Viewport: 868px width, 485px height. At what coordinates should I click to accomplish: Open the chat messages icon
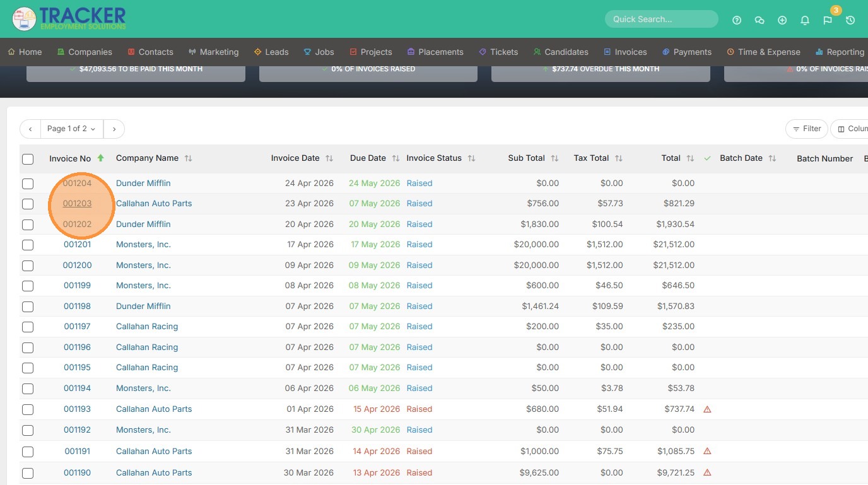(x=759, y=20)
